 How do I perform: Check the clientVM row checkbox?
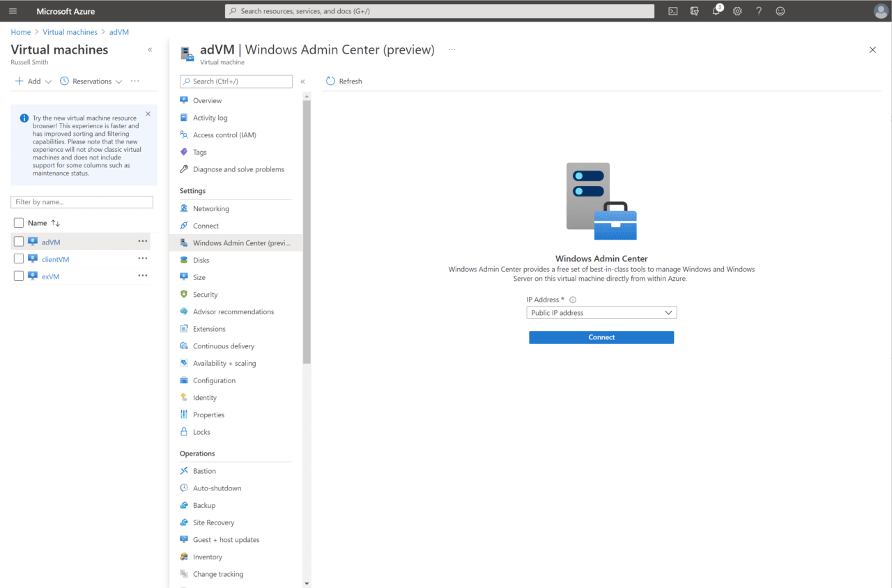click(19, 258)
